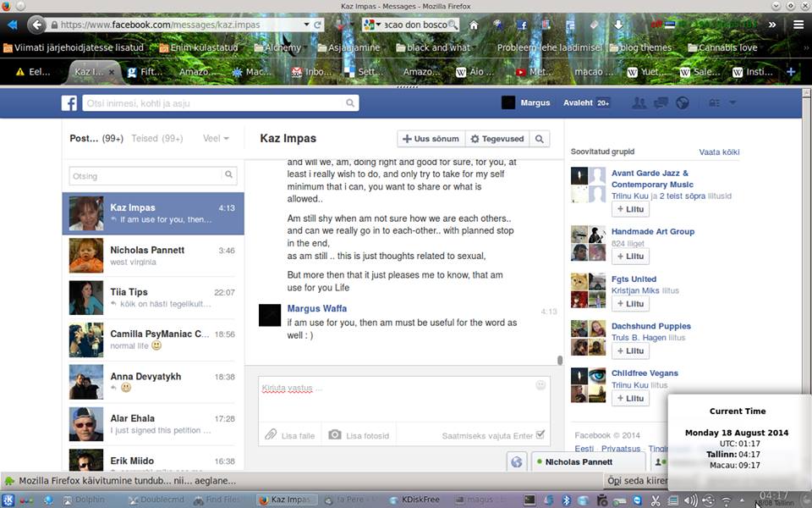Open notifications globe in Facebook header

pos(682,102)
